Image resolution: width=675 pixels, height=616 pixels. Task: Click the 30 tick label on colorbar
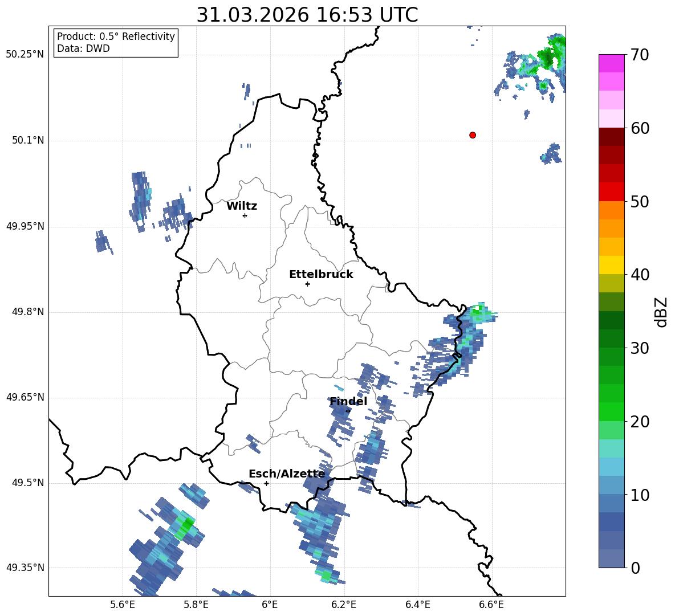(639, 348)
